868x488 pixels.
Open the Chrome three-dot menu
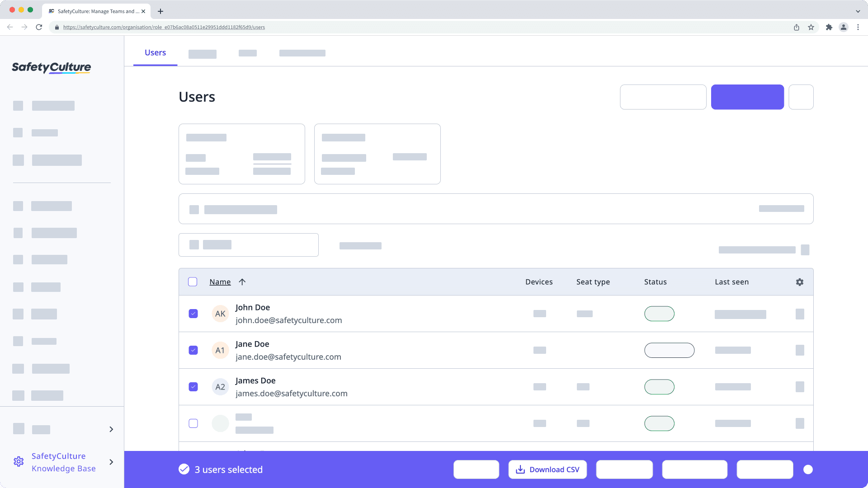click(x=858, y=27)
